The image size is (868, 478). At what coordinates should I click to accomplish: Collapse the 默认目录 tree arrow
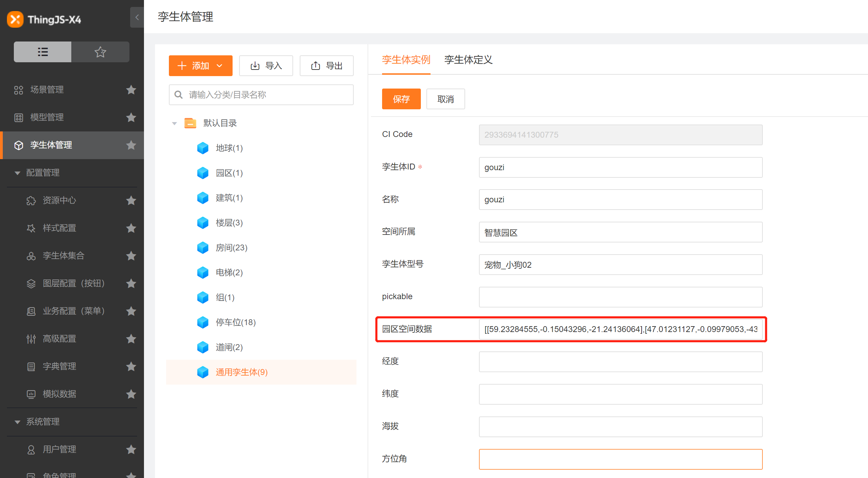point(174,123)
